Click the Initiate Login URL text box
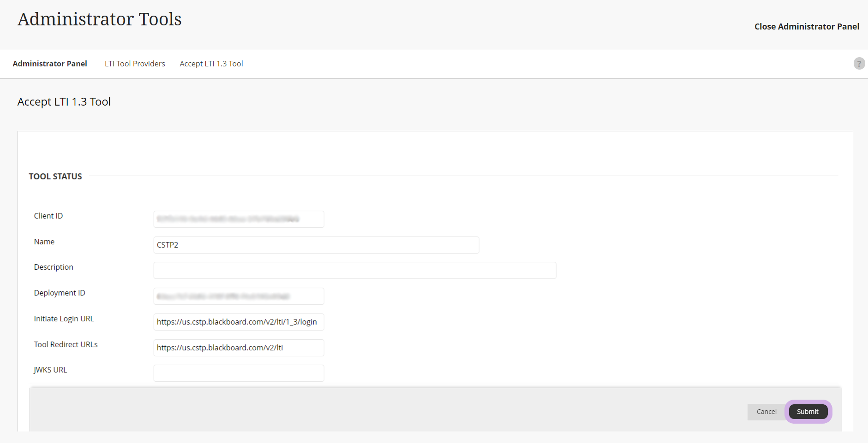The width and height of the screenshot is (868, 443). pos(239,322)
